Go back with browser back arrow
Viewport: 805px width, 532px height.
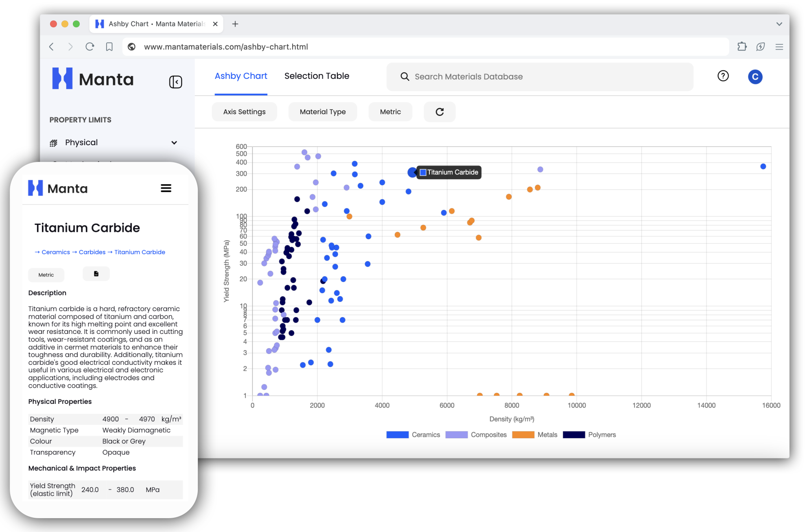point(51,47)
